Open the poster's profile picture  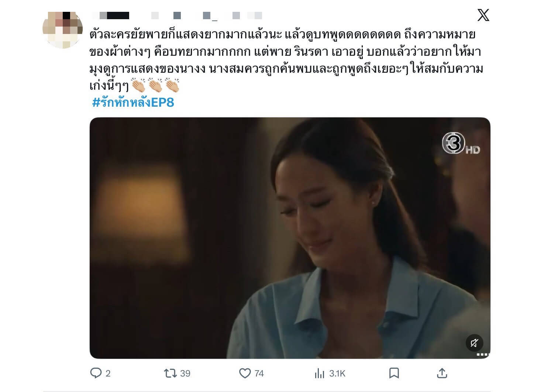point(62,29)
